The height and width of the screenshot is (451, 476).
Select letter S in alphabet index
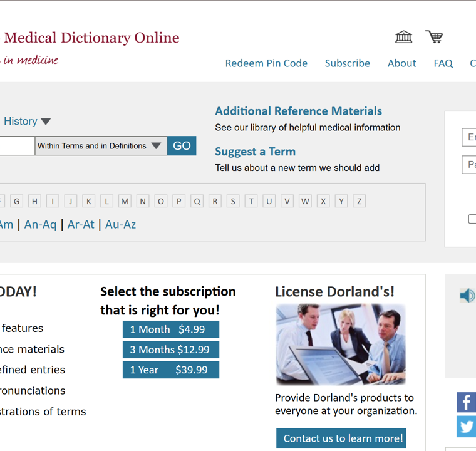pyautogui.click(x=233, y=201)
